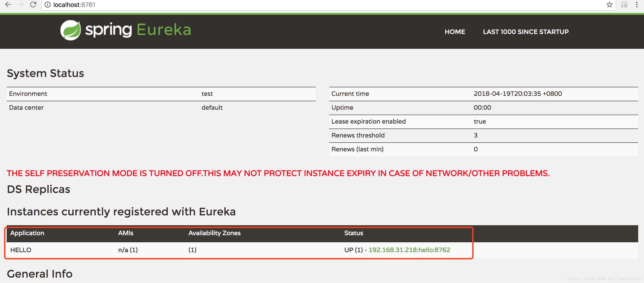Select the 00:00 uptime value
This screenshot has width=644, height=283.
coord(482,107)
